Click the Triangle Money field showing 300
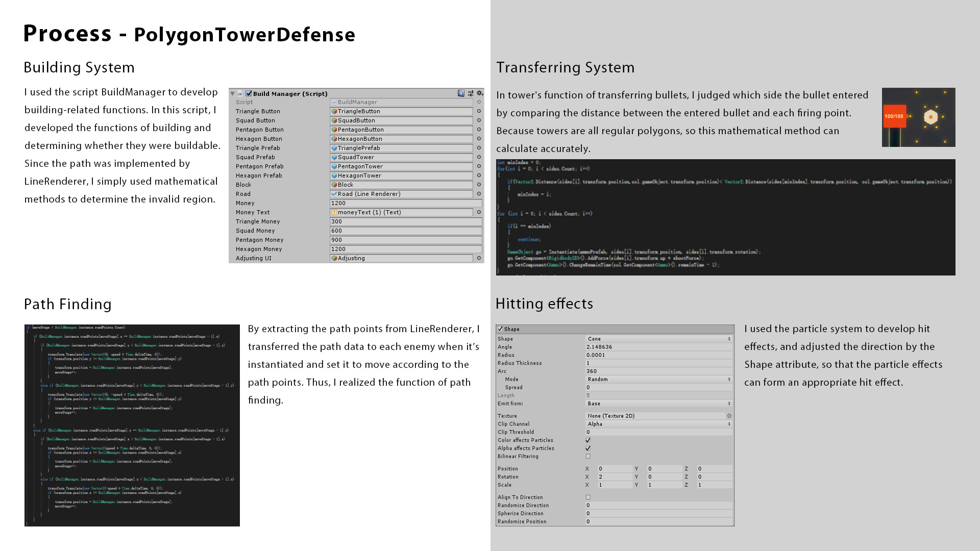 [406, 221]
